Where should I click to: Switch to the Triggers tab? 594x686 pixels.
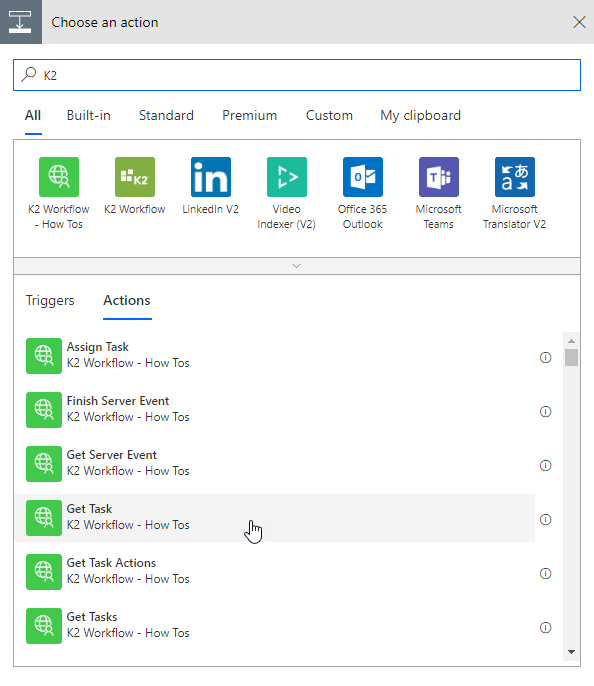click(50, 301)
